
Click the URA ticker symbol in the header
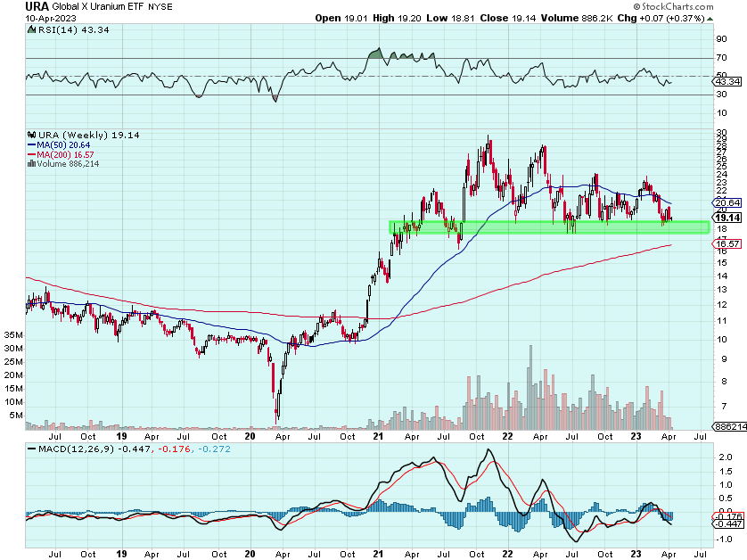tap(37, 6)
